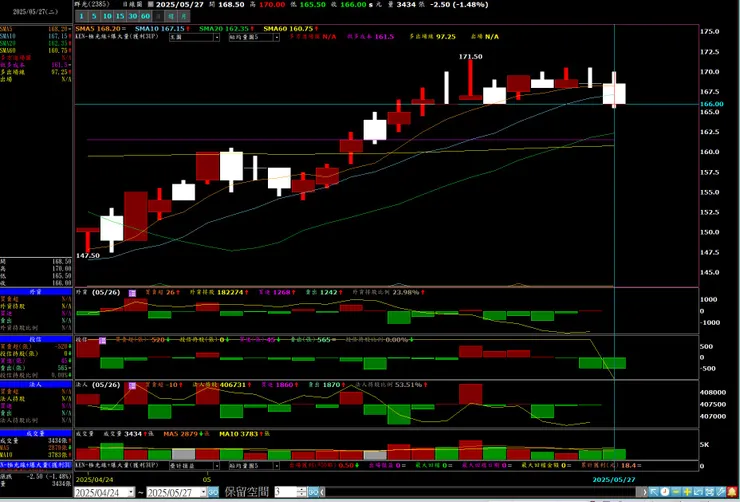Open the top 粗均量圖5 dropdown
Screen dimensions: 740x502
pyautogui.click(x=254, y=37)
